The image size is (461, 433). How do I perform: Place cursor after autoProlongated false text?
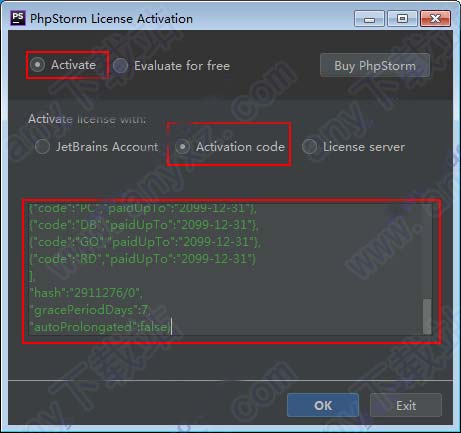[171, 327]
